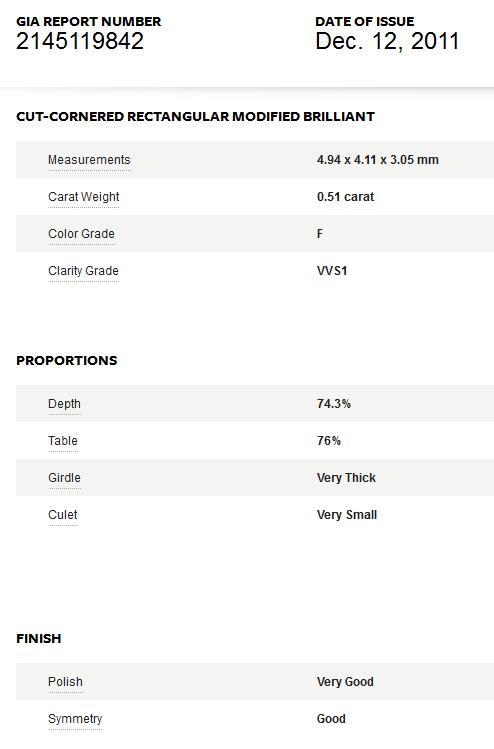This screenshot has height=749, width=494.
Task: Open the Symmetry definition label
Action: pyautogui.click(x=75, y=719)
